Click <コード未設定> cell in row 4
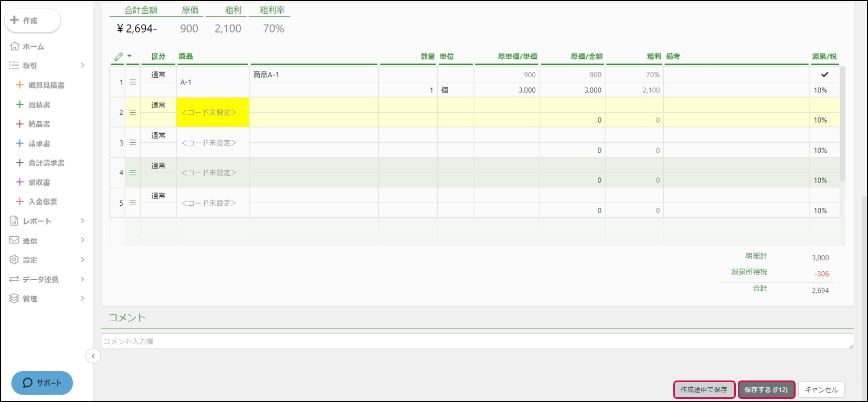Screen dimensions: 868x402 pos(213,173)
